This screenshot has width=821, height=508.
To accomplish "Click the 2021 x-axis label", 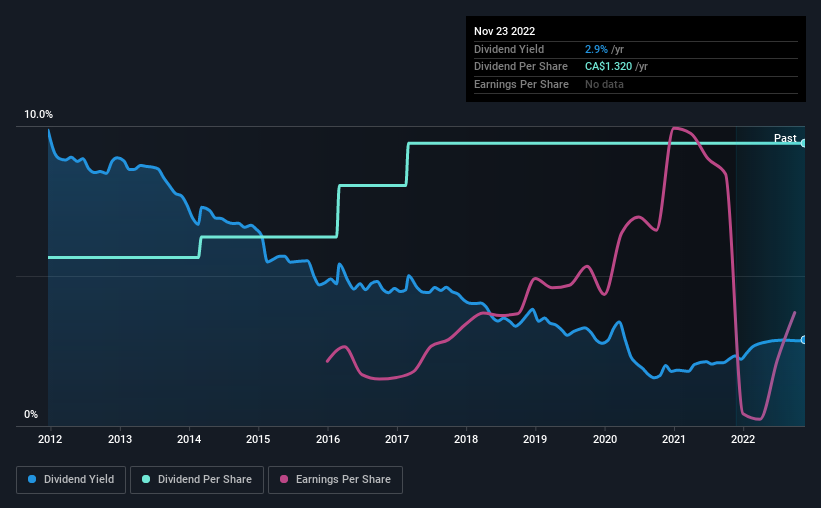I will (674, 439).
